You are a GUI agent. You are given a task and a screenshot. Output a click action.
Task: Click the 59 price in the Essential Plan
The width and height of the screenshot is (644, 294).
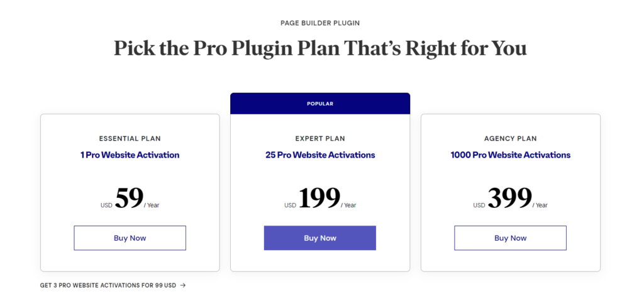(x=130, y=199)
